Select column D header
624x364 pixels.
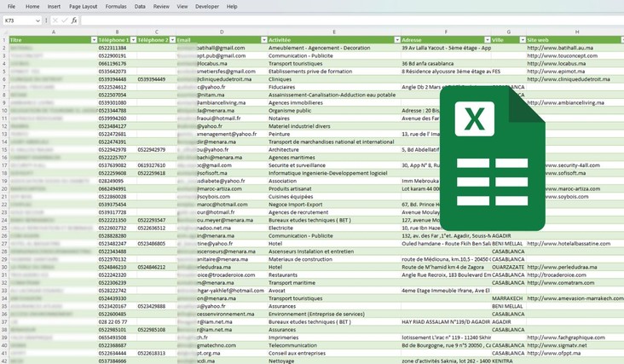(x=222, y=32)
